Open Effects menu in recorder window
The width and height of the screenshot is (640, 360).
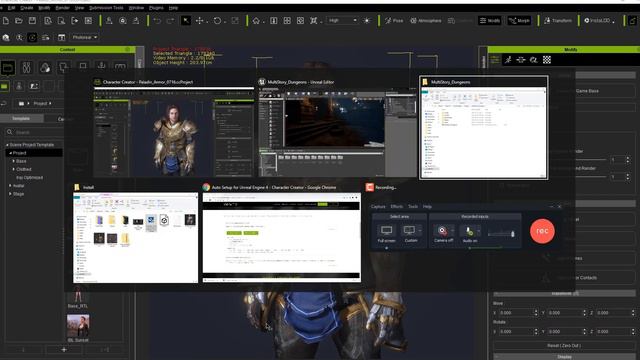click(x=396, y=207)
